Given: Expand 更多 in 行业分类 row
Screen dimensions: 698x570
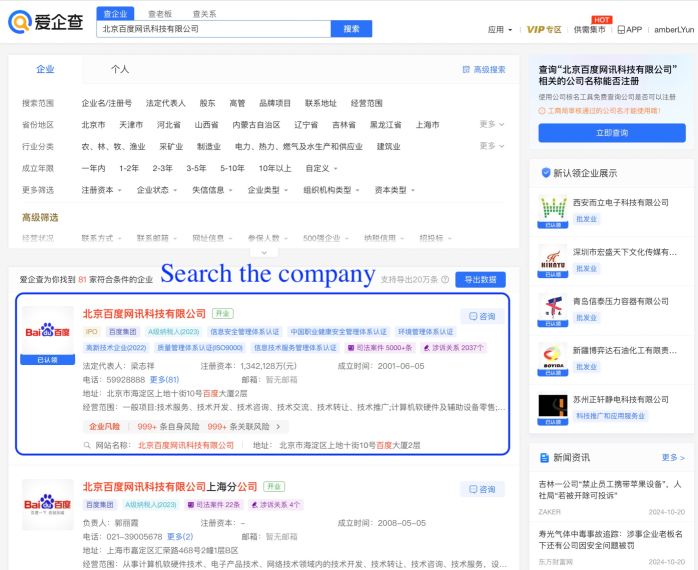Looking at the screenshot, I should pyautogui.click(x=492, y=146).
